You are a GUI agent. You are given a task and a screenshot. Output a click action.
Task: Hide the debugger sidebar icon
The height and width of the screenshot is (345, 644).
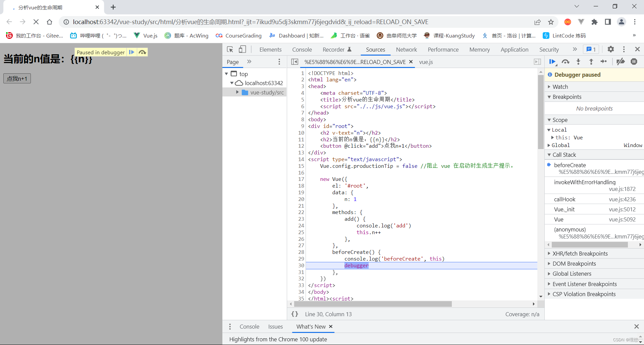537,62
